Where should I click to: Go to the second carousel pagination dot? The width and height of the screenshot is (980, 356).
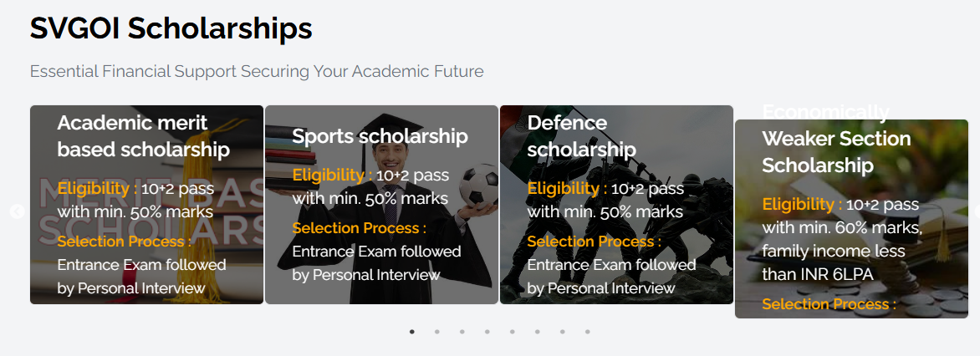[437, 332]
